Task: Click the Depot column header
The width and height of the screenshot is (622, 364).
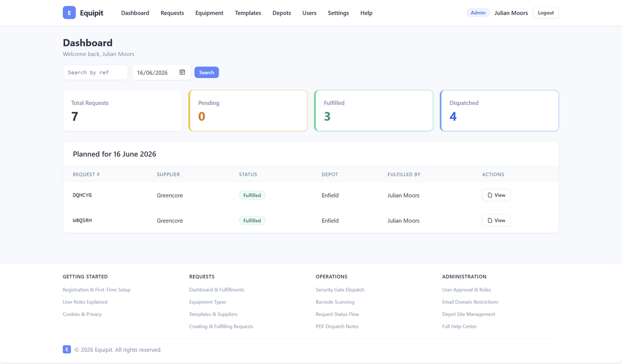Action: (330, 174)
